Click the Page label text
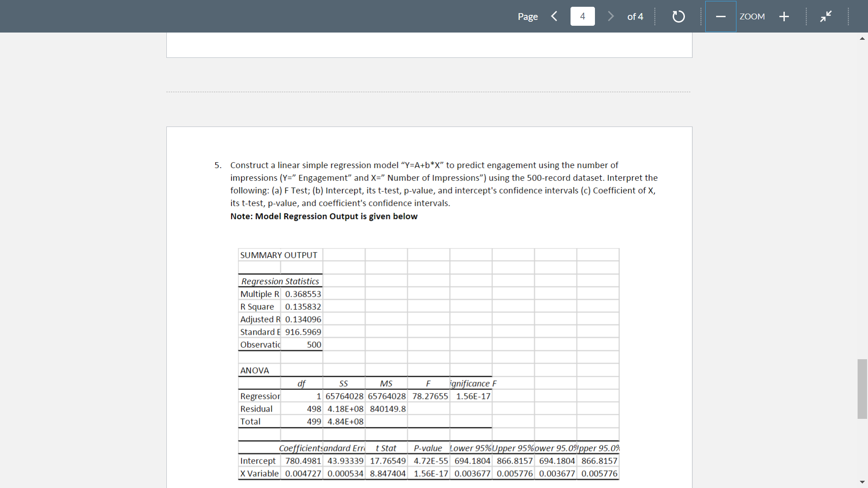The height and width of the screenshot is (488, 868). 528,16
